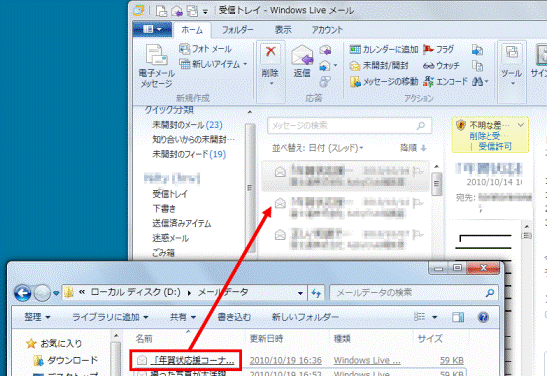Open the 新しいアイテム dropdown
The image size is (547, 376).
pos(213,64)
